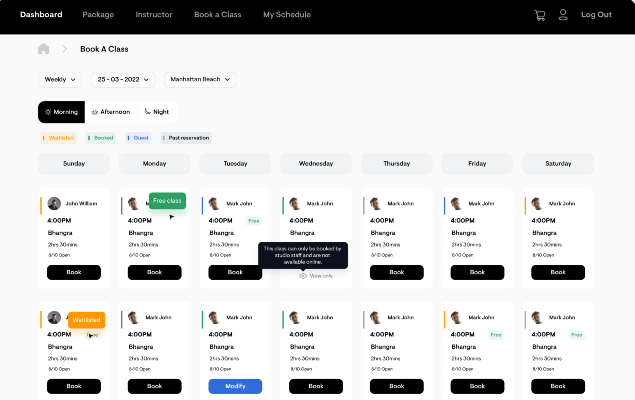Viewport: 635px width, 400px height.
Task: Select the Morning time filter
Action: pos(62,112)
